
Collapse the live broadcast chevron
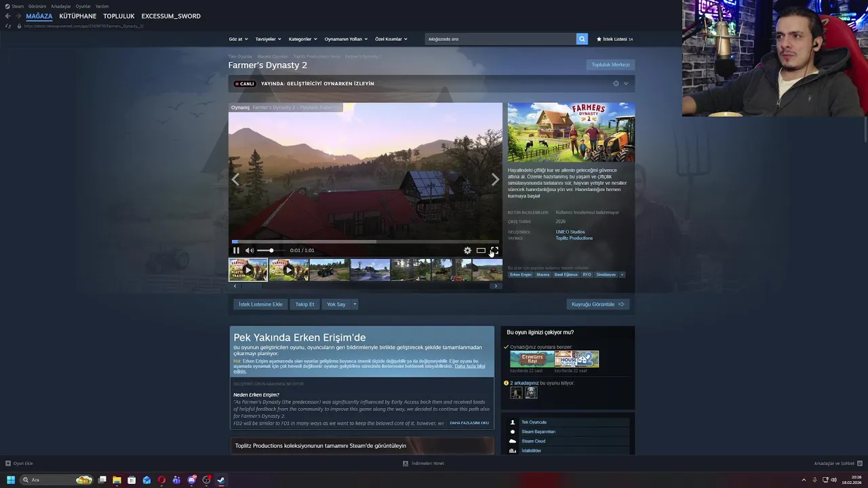tap(625, 83)
